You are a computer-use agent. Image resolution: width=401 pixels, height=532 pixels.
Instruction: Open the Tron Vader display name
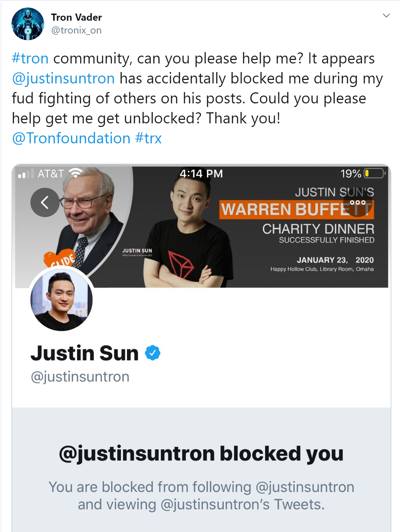[x=76, y=17]
